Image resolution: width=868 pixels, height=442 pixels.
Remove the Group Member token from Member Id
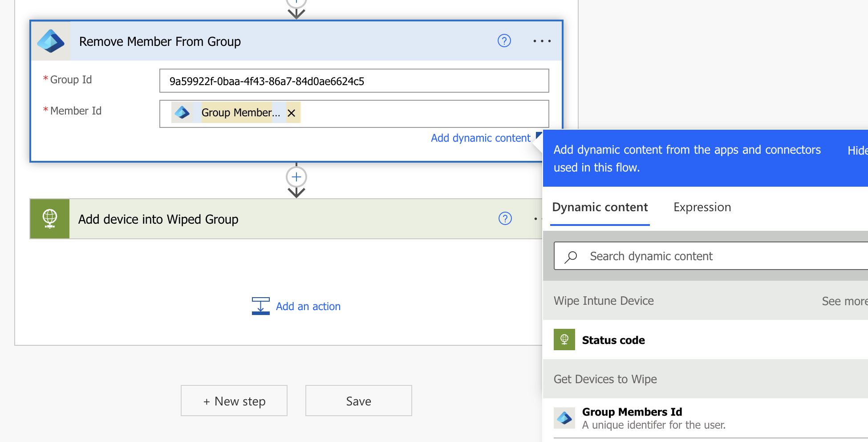click(291, 113)
